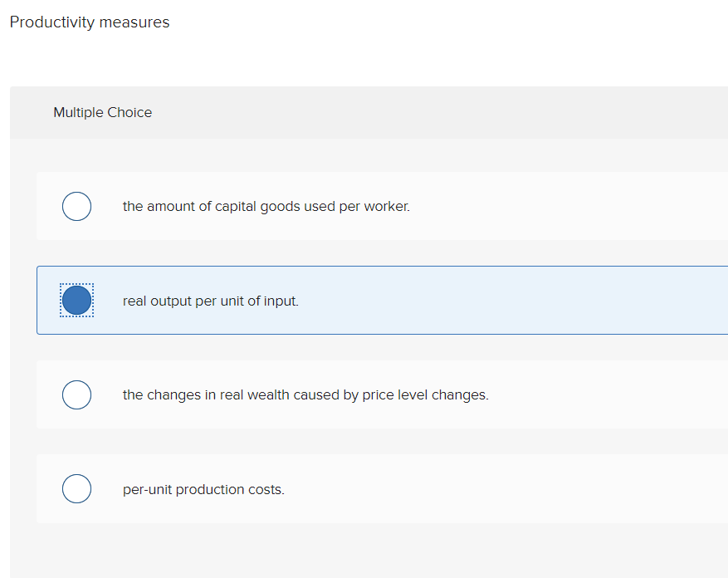Choose 'per-unit production costs' answer option

pos(203,488)
